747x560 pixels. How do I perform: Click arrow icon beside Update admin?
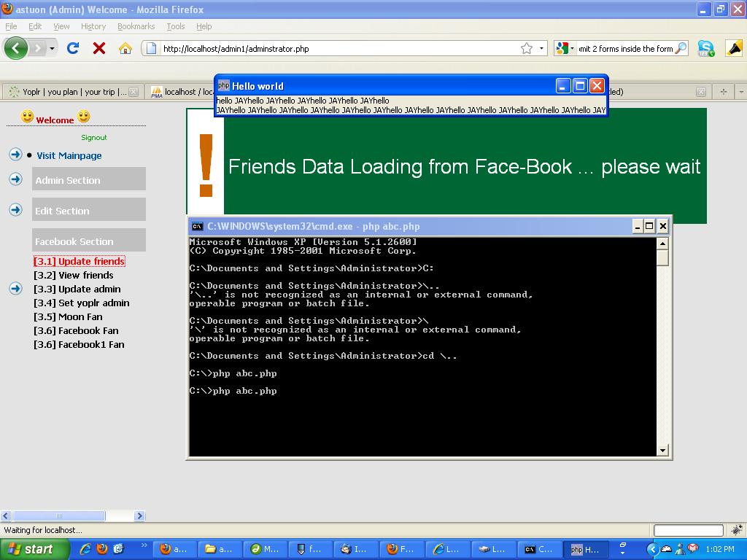point(16,289)
